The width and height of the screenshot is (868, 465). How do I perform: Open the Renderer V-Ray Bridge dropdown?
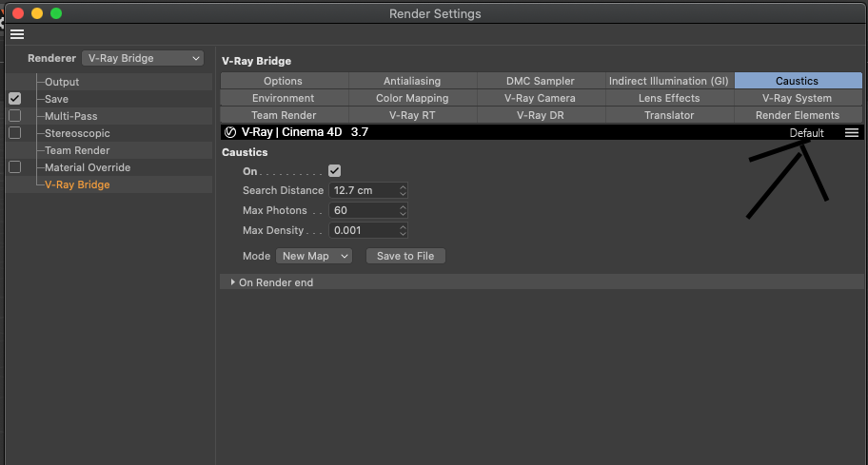coord(143,58)
